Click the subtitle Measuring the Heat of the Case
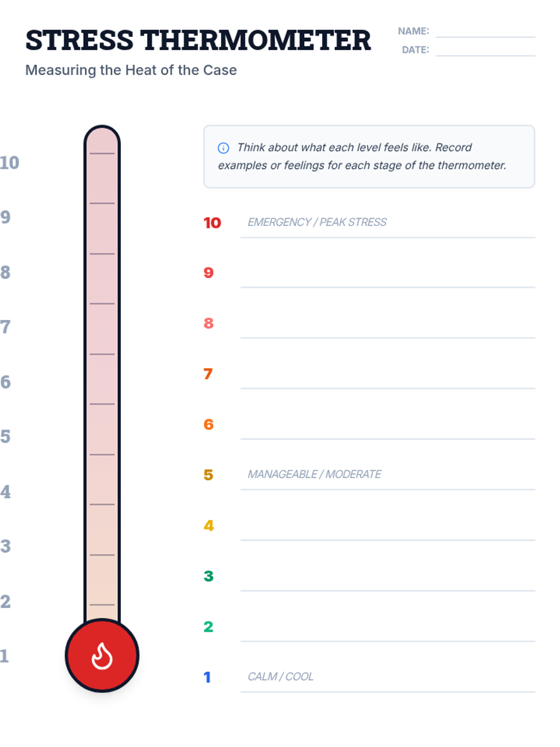The width and height of the screenshot is (560, 747). [x=131, y=70]
